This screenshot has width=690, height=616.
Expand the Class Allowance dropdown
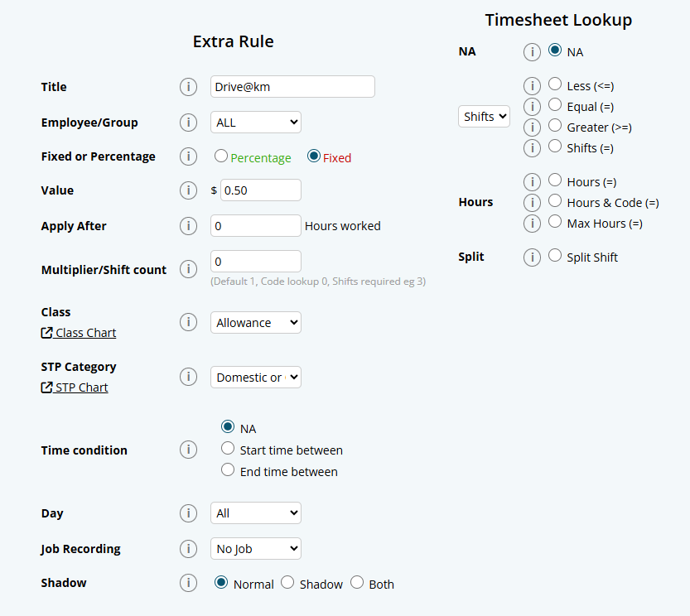pyautogui.click(x=255, y=323)
